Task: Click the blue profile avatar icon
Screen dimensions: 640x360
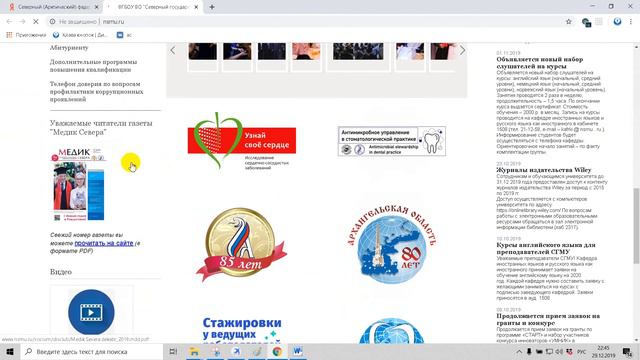Action: tap(617, 22)
